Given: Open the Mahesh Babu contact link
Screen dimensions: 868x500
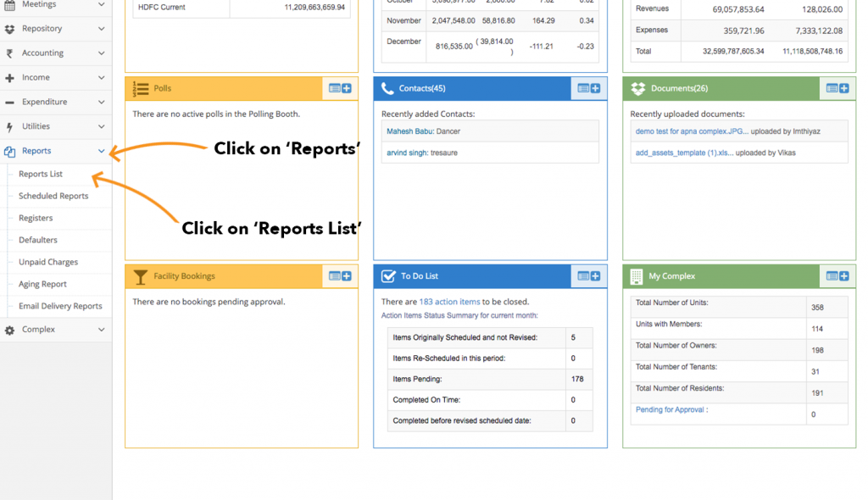Looking at the screenshot, I should 409,132.
